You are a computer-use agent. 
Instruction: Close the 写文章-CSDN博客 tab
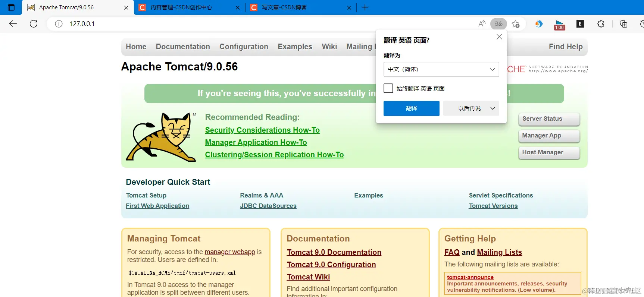[x=349, y=7]
